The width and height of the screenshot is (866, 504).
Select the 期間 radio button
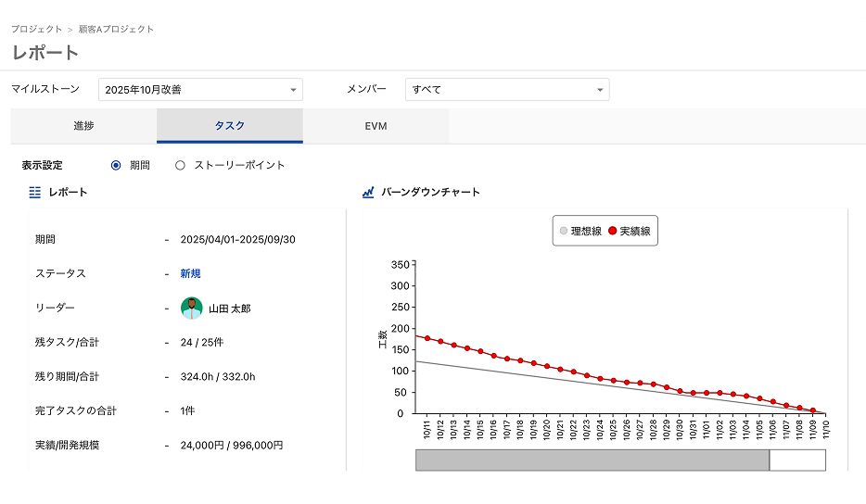[x=116, y=165]
